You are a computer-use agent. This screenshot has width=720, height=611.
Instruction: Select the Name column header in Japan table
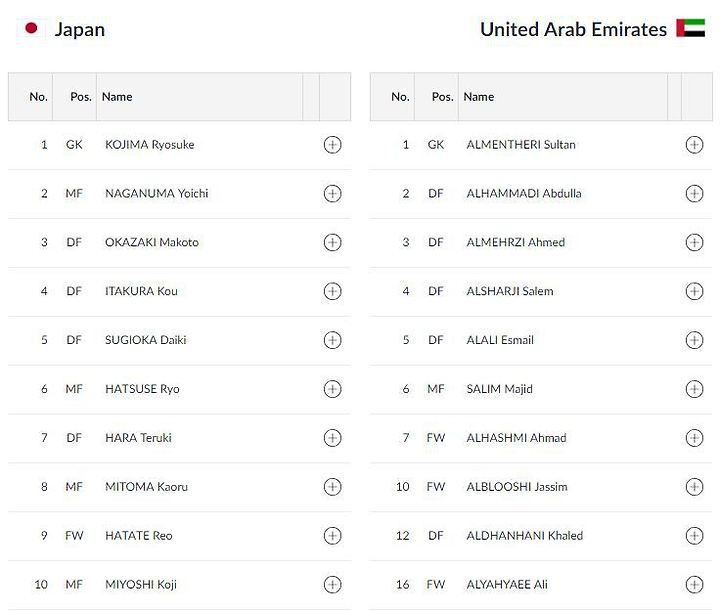(x=117, y=97)
